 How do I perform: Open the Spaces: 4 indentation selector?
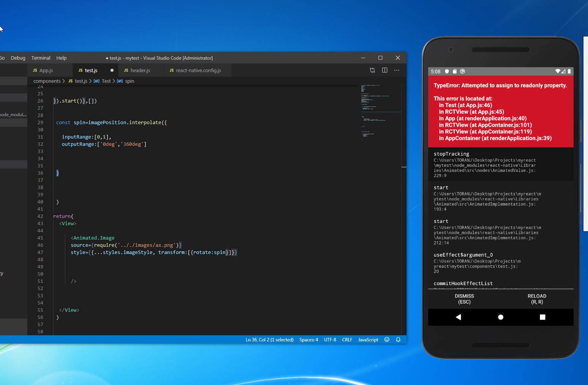(309, 340)
